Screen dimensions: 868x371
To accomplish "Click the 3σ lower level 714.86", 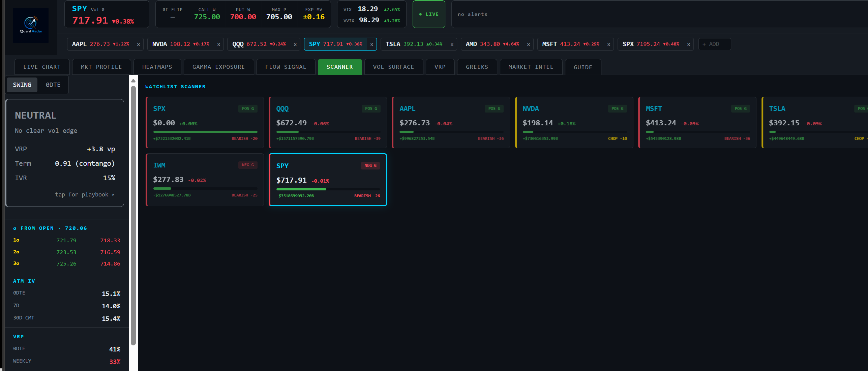I will click(x=110, y=264).
